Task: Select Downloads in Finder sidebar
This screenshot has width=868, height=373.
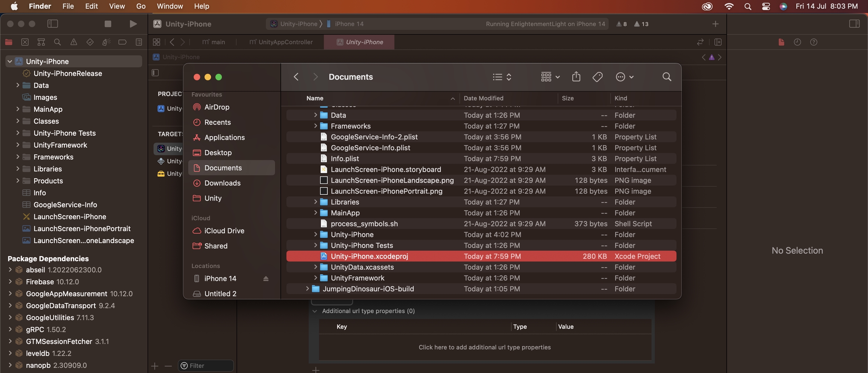Action: (222, 183)
